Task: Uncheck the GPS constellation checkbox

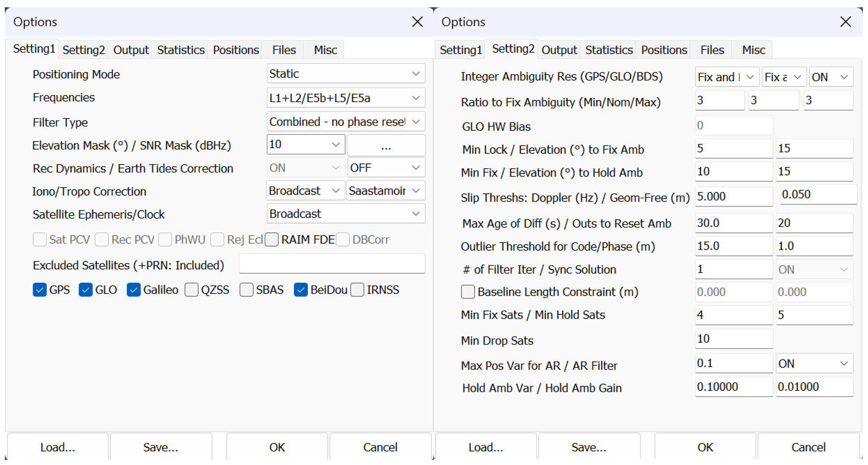Action: [39, 290]
